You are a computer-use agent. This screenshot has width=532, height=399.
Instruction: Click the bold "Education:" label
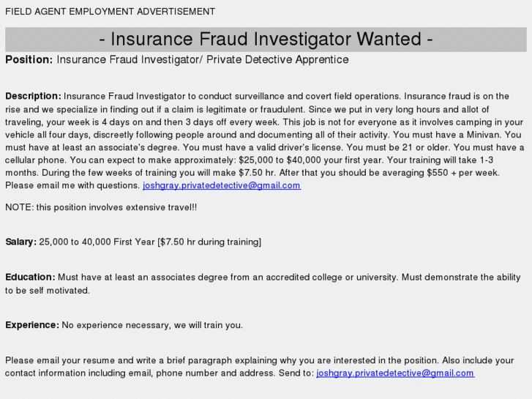[30, 277]
